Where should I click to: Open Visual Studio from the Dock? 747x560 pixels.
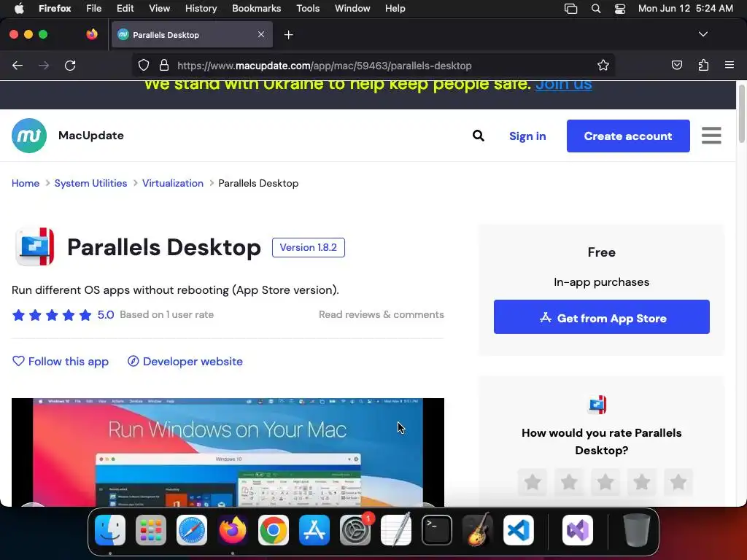(x=578, y=530)
